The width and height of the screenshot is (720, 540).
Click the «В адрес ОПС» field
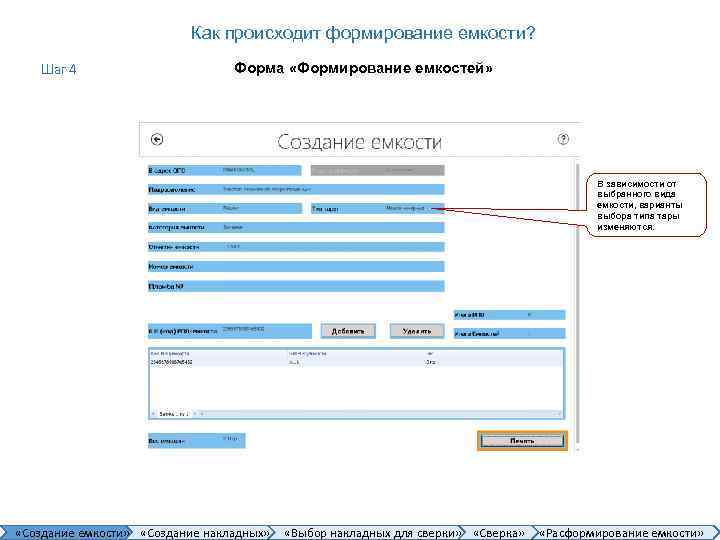point(225,170)
